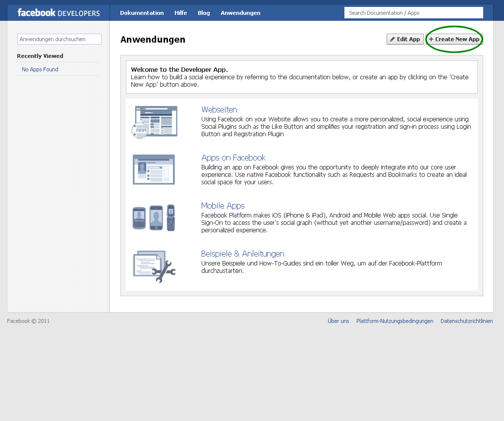The image size is (504, 421).
Task: Open the Dokumentation menu item
Action: [142, 13]
